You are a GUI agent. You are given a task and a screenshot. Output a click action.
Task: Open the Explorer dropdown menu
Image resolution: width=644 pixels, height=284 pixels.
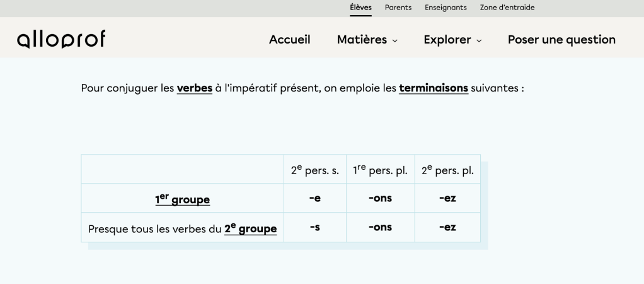point(452,40)
